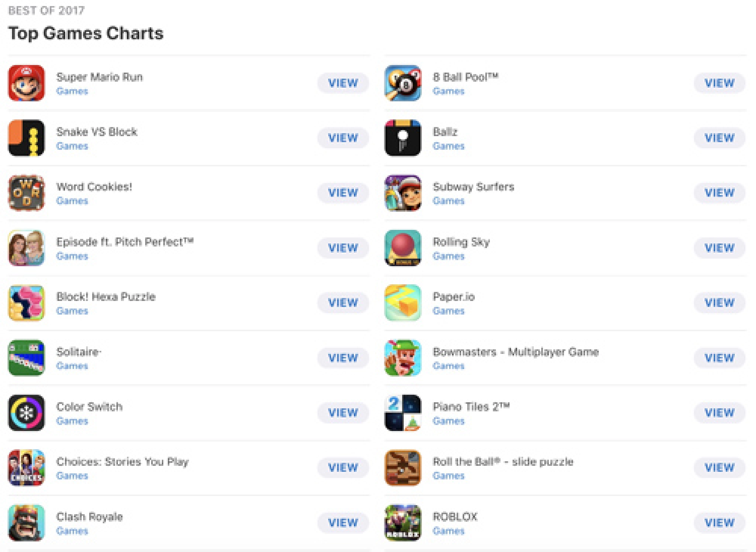
Task: Click the Color Switch app icon
Action: click(x=26, y=413)
